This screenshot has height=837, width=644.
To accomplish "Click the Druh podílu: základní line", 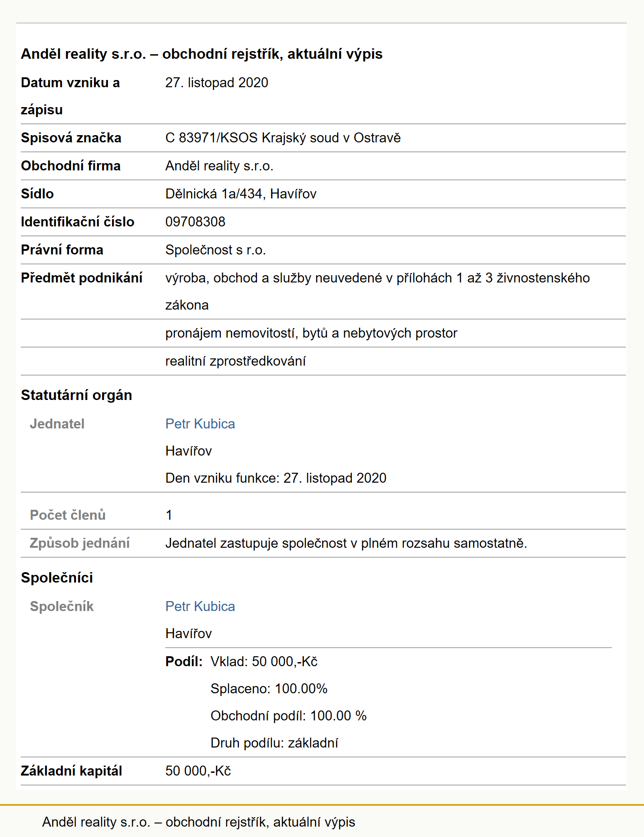I will 274,743.
